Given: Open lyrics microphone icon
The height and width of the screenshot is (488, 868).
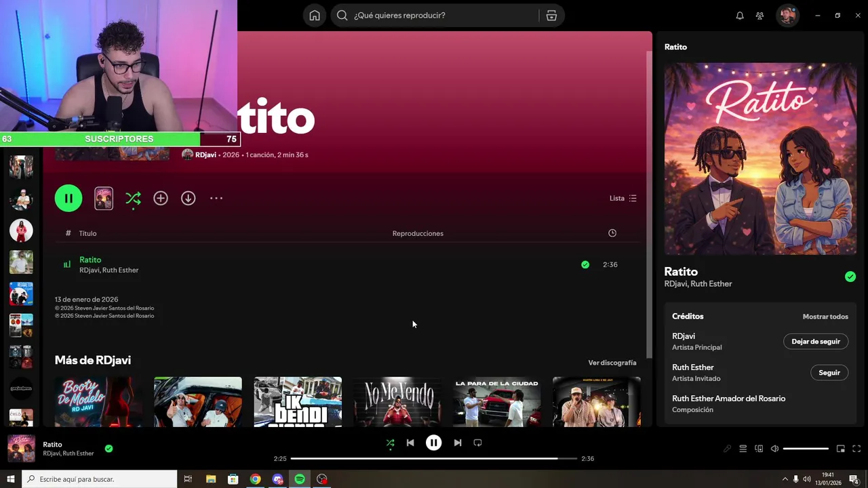Looking at the screenshot, I should [x=727, y=449].
